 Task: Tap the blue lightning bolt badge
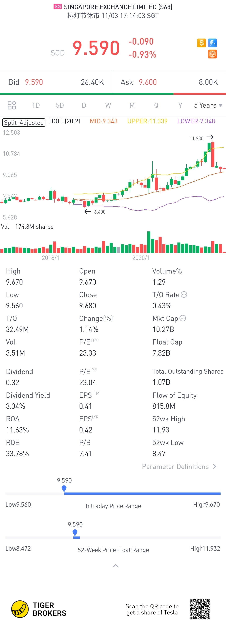pos(212,43)
